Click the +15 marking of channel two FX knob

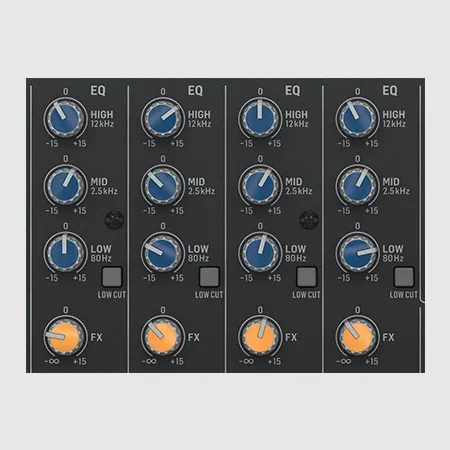point(177,361)
